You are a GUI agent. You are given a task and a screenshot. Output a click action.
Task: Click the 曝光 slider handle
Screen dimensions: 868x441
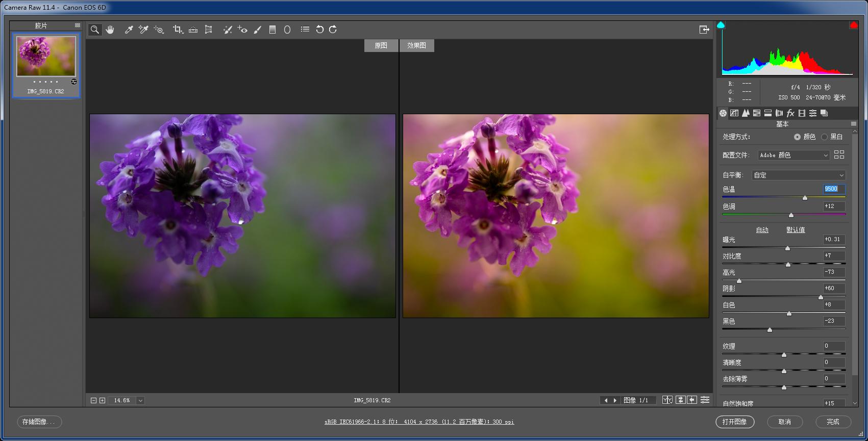[787, 248]
